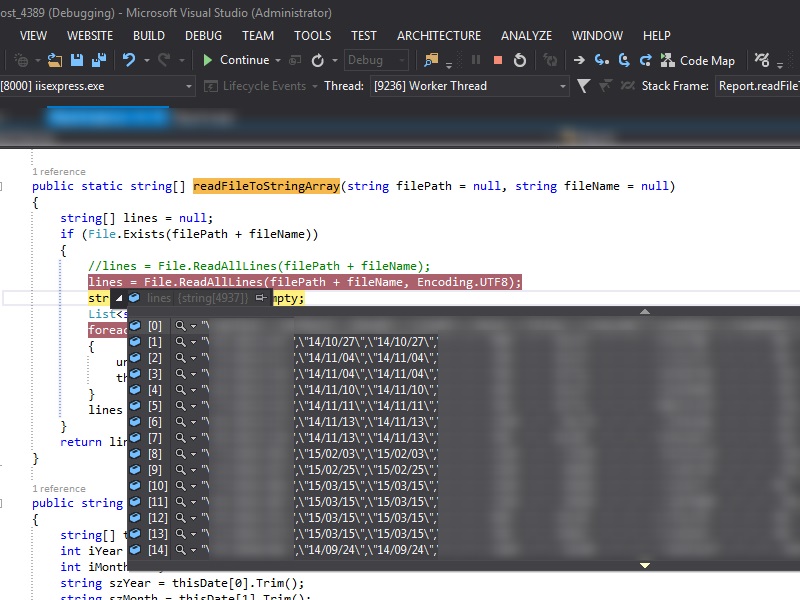Select datatip row [12]
800x600 pixels.
463,518
